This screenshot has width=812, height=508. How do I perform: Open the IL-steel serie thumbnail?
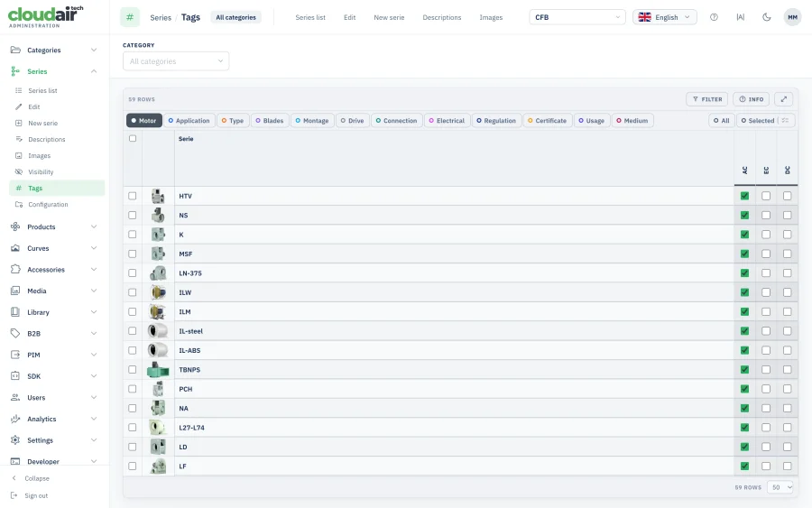tap(158, 331)
